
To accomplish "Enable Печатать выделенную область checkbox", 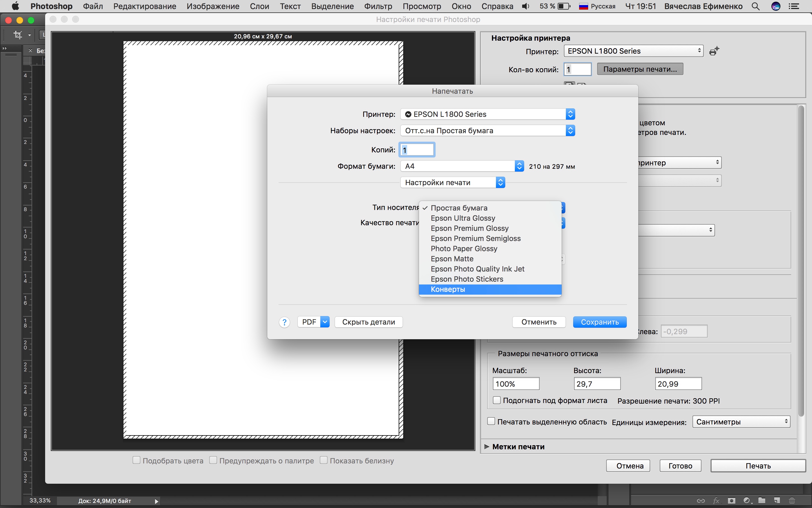I will [491, 421].
